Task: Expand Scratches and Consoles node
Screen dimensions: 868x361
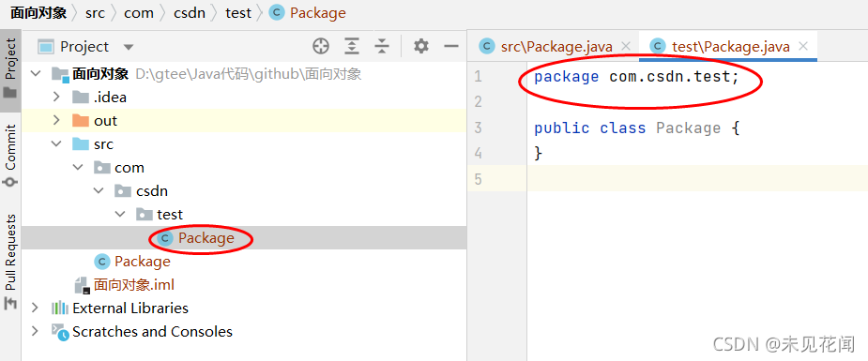Action: click(35, 332)
